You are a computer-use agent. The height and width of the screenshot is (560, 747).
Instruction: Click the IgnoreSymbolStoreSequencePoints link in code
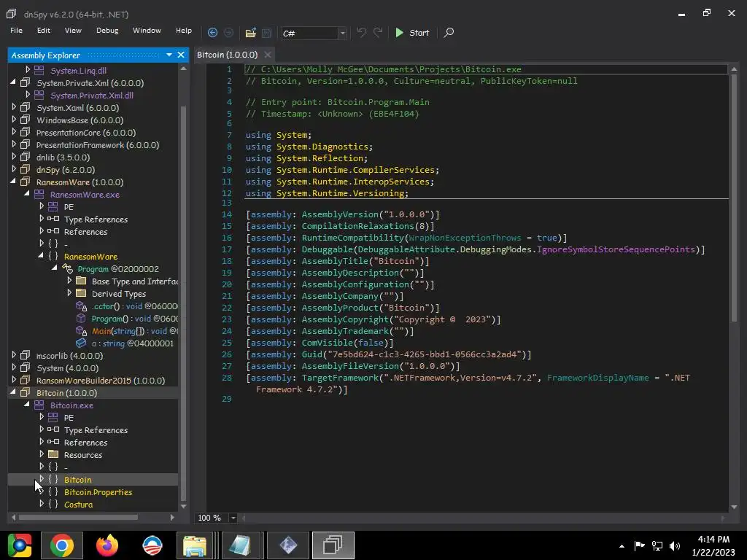[x=616, y=249]
